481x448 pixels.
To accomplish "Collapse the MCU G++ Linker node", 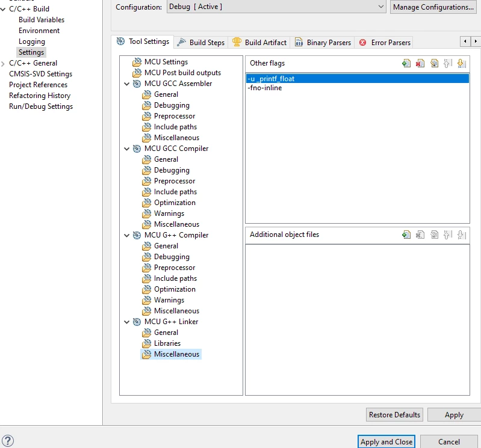I will [x=126, y=322].
